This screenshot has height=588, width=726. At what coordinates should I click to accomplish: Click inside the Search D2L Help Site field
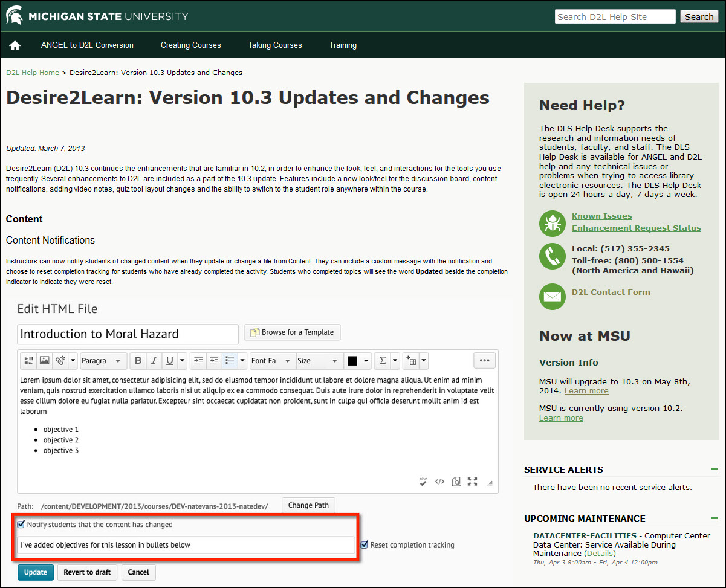615,16
